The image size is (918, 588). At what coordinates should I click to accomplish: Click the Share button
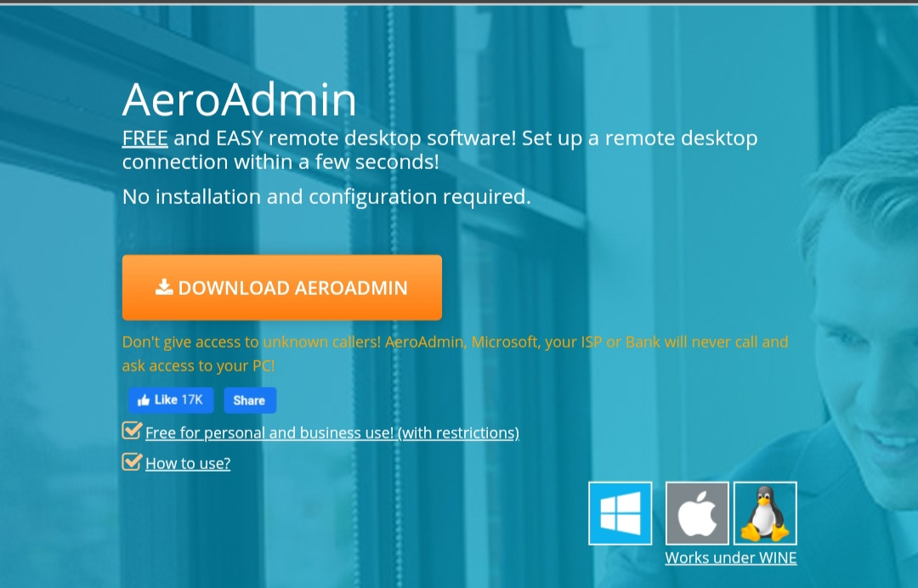click(250, 399)
